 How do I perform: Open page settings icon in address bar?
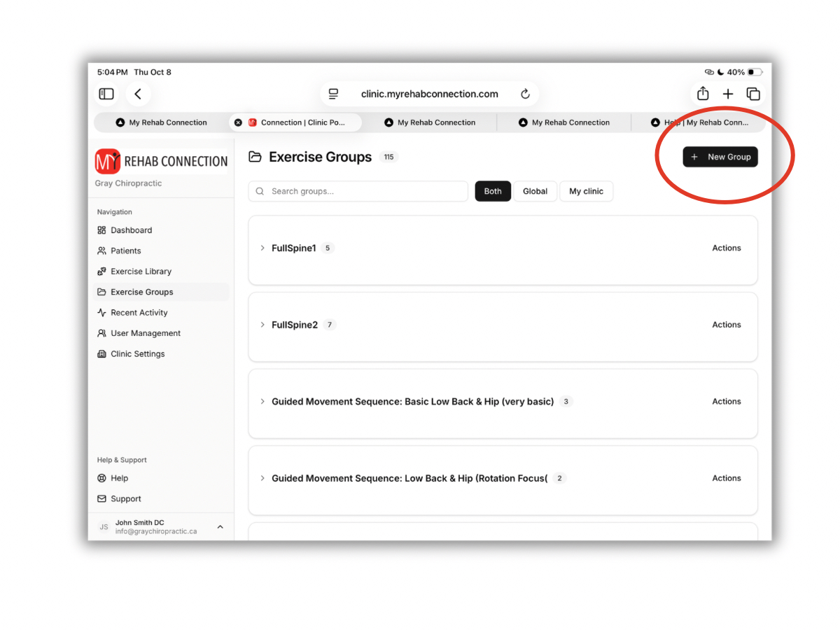[334, 94]
